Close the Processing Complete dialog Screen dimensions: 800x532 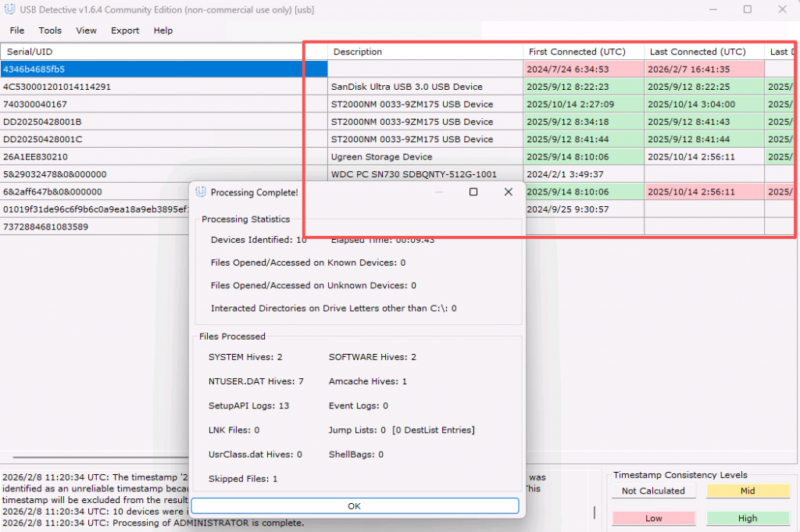pyautogui.click(x=508, y=192)
